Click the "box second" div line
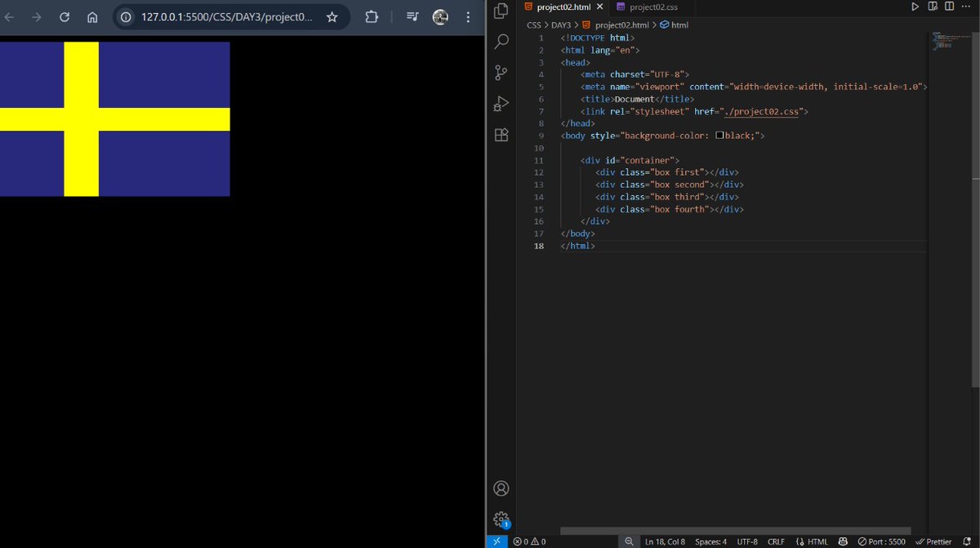Image resolution: width=980 pixels, height=548 pixels. (x=670, y=185)
